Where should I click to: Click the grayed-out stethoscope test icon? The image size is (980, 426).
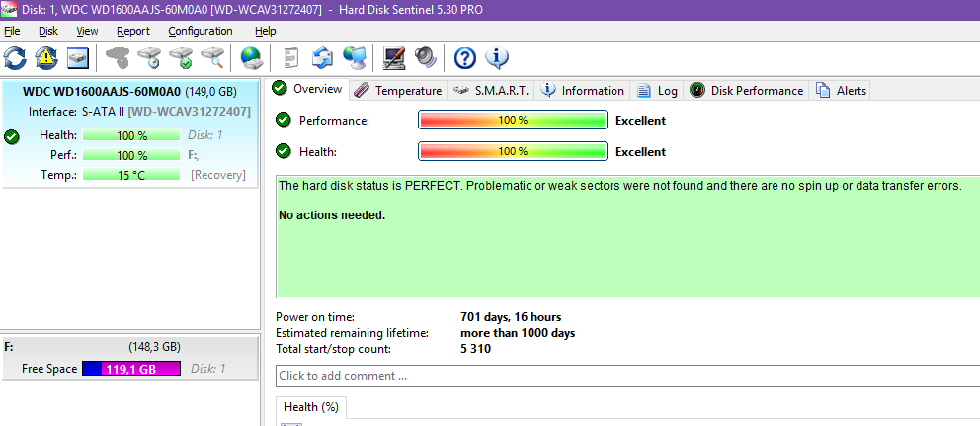coord(117,58)
